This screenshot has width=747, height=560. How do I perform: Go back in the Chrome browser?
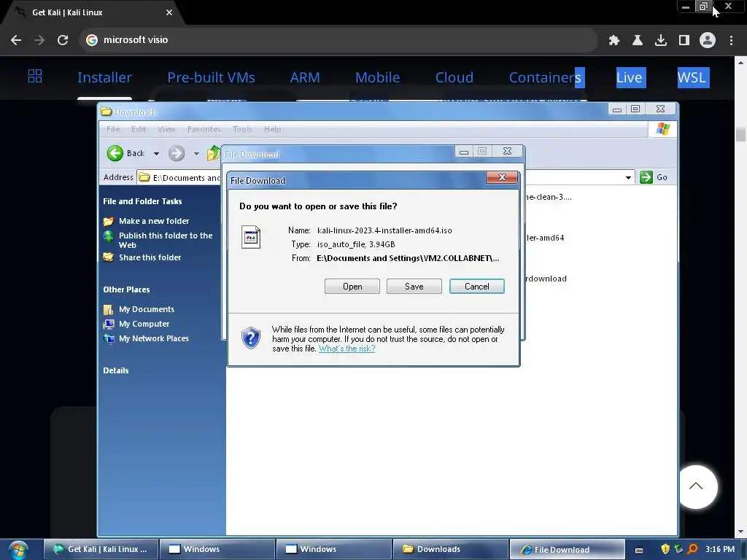16,40
